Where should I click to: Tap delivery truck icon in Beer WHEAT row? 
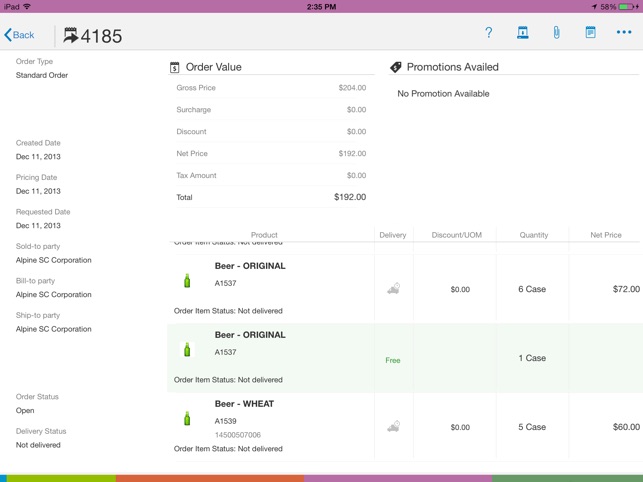click(394, 426)
